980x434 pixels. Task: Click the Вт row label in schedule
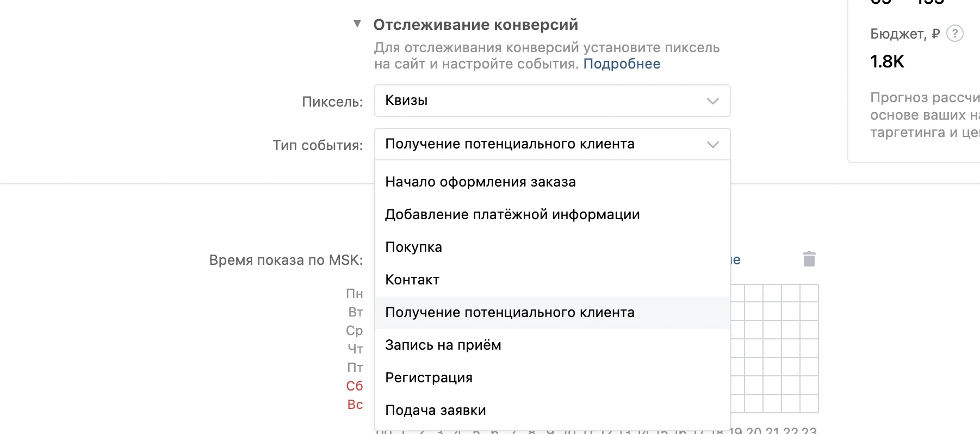tap(356, 312)
